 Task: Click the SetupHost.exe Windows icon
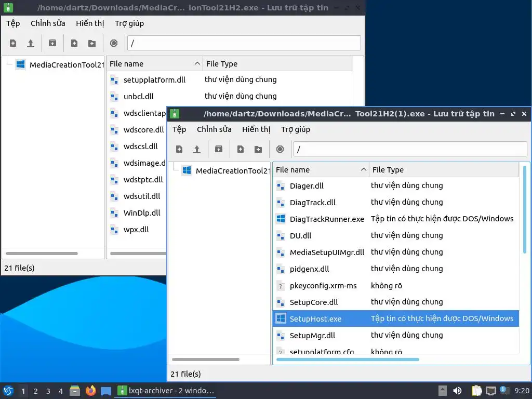pyautogui.click(x=281, y=318)
